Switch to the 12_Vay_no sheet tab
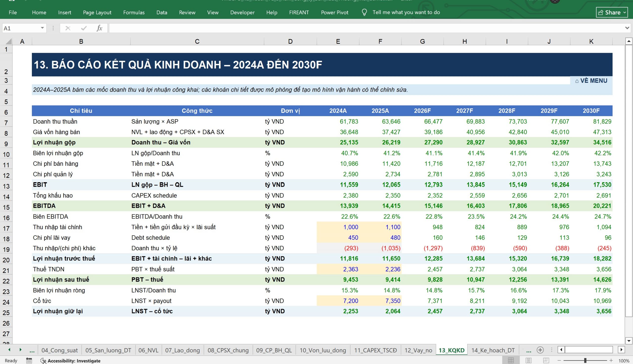 tap(418, 350)
